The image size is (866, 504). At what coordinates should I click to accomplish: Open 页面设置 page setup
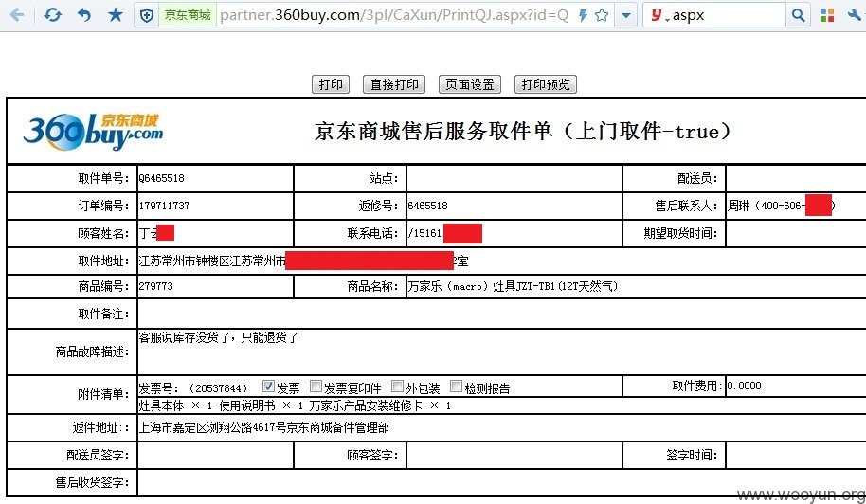pos(469,84)
